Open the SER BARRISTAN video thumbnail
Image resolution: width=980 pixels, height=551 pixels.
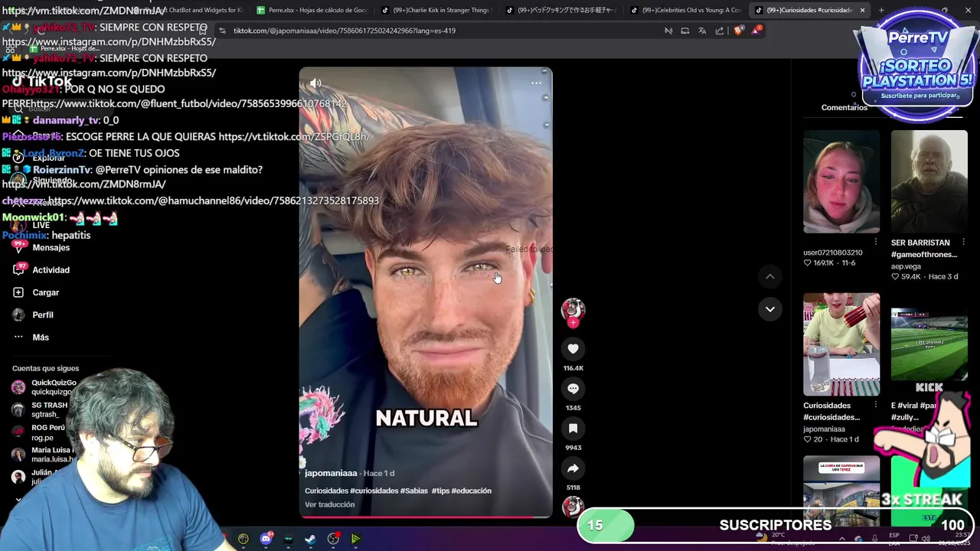coord(929,182)
